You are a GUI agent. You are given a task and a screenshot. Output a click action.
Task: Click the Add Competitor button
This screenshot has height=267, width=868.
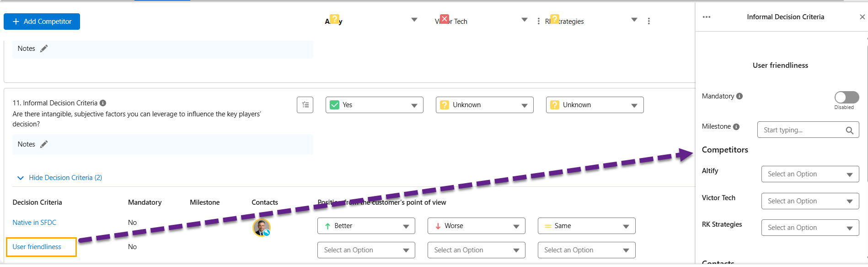coord(42,22)
